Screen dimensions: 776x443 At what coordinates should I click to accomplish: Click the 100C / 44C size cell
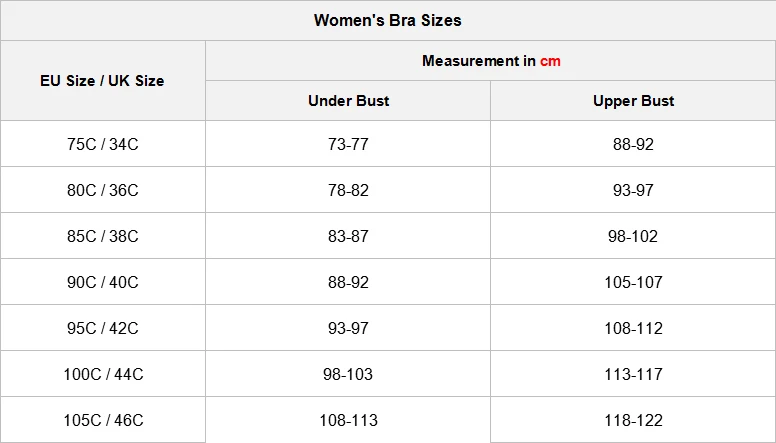[x=103, y=374]
